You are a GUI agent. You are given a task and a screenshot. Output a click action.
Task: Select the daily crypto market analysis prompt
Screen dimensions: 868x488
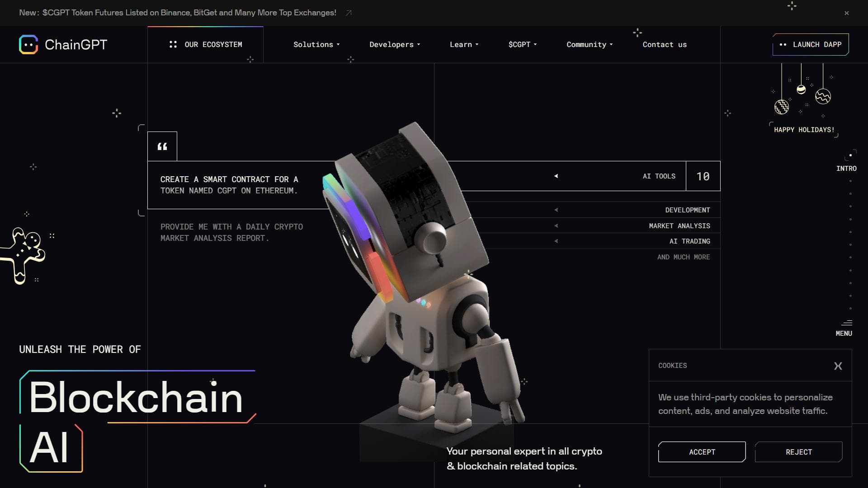pyautogui.click(x=231, y=232)
